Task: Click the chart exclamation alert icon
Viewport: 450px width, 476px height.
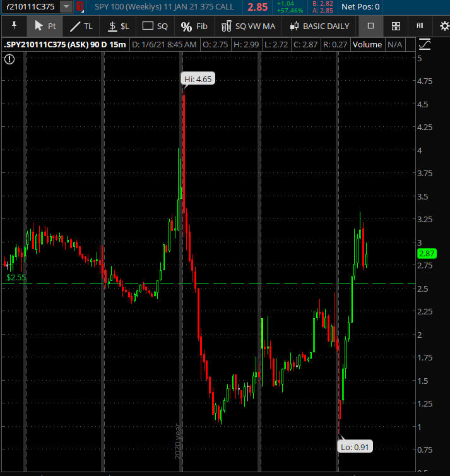Action: tap(9, 59)
